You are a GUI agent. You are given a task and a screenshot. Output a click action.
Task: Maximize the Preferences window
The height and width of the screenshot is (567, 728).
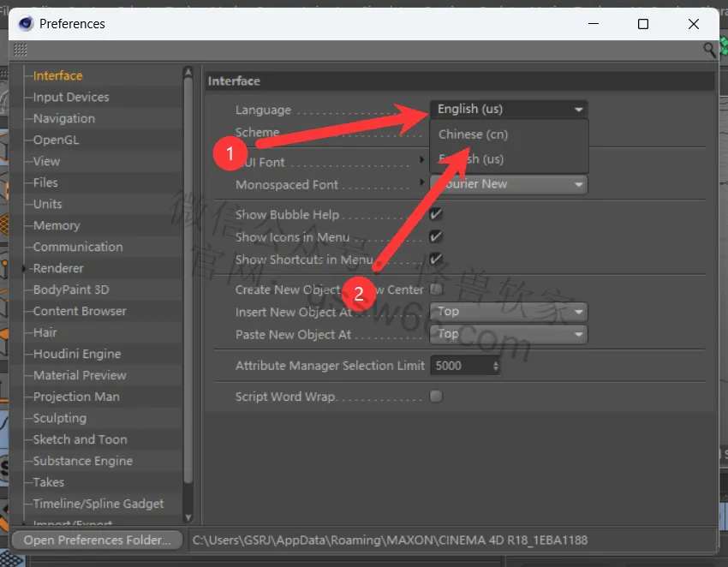[643, 24]
